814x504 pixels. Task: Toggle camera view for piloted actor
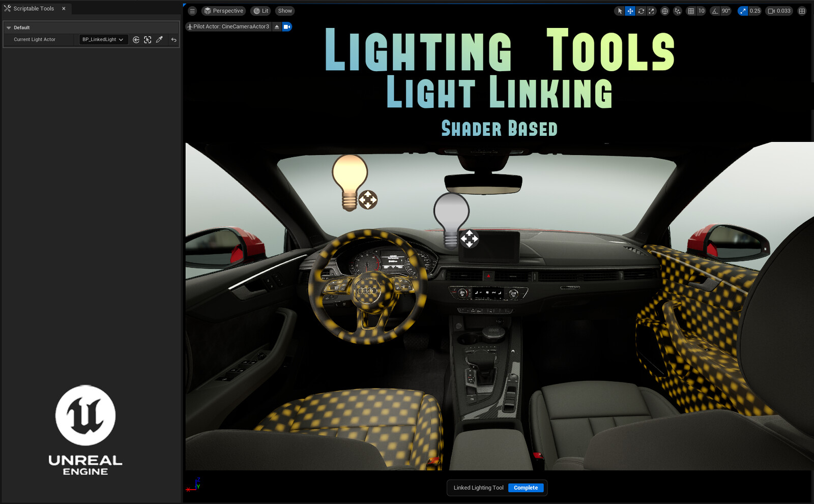pyautogui.click(x=287, y=26)
